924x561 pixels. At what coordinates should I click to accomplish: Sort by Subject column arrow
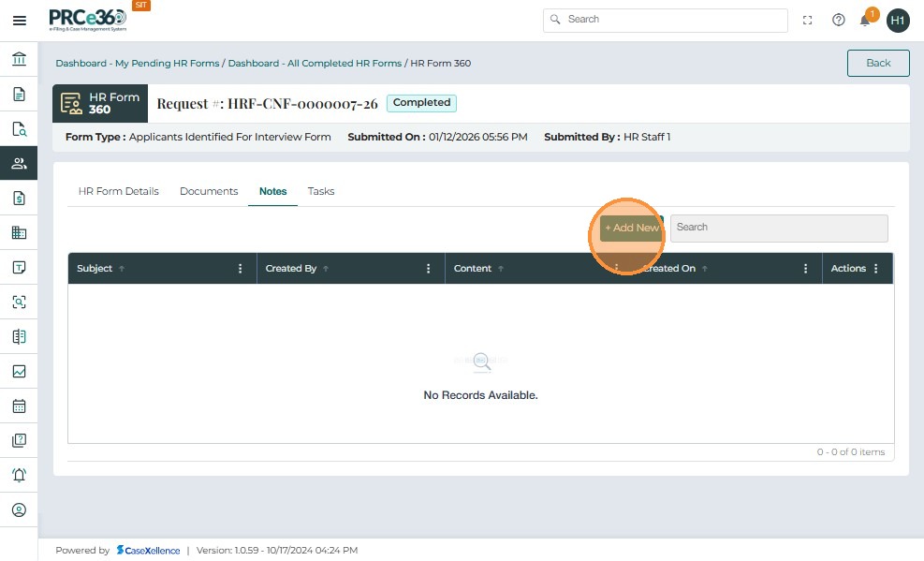[122, 269]
